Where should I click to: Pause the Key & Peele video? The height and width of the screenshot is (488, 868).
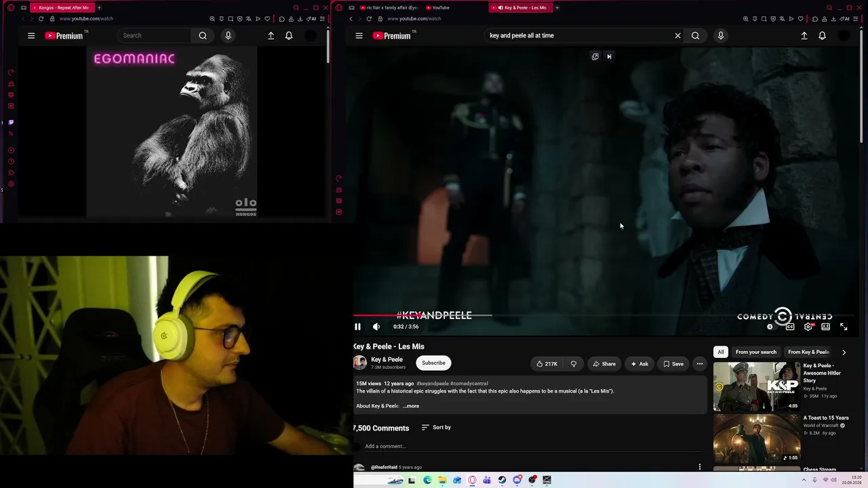357,327
